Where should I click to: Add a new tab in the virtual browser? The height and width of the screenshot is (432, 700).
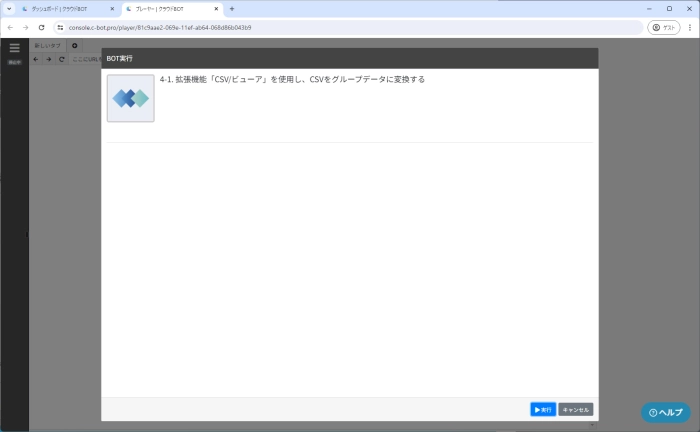pos(74,46)
